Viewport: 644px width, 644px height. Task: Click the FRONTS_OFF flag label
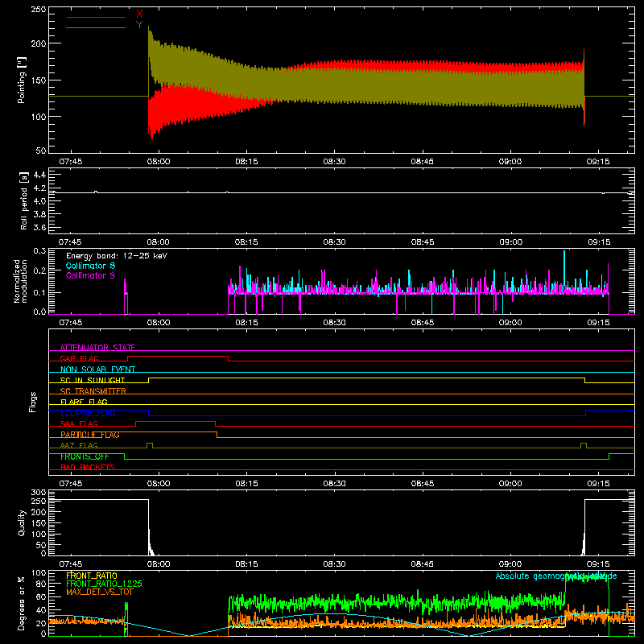pos(85,456)
